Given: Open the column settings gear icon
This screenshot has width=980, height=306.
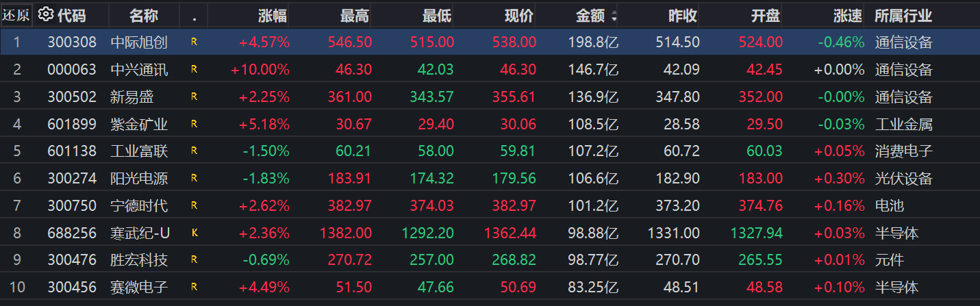Looking at the screenshot, I should 46,14.
